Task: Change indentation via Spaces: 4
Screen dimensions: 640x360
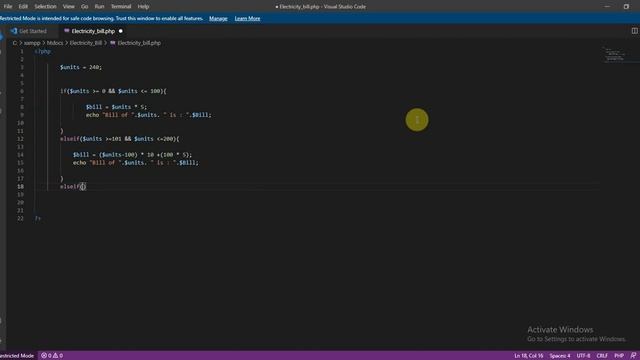Action: coord(560,356)
